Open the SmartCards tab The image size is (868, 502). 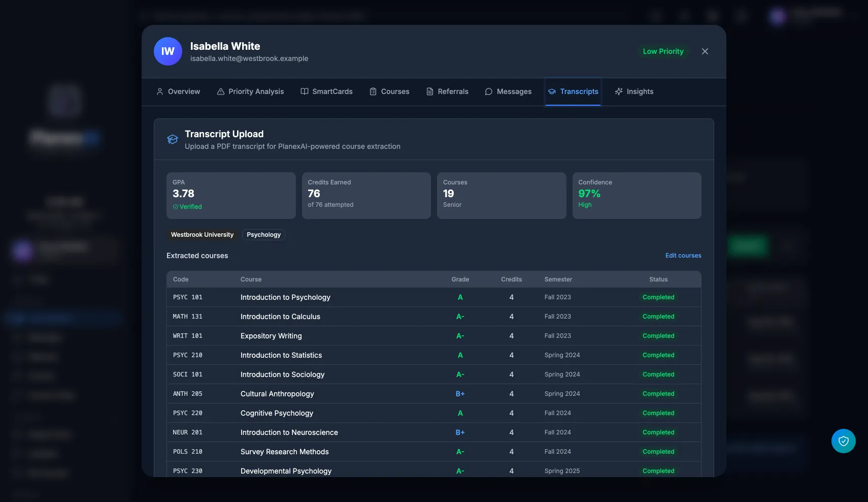(x=326, y=91)
